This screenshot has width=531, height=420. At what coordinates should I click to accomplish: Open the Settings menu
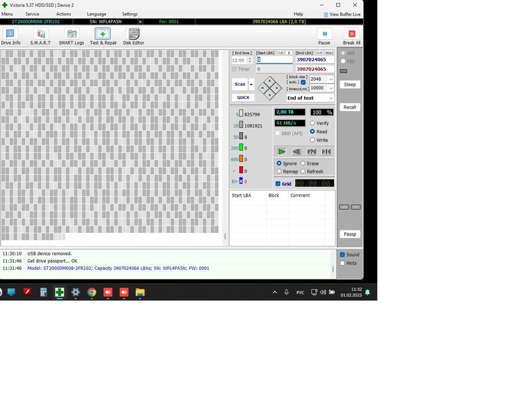pyautogui.click(x=130, y=14)
